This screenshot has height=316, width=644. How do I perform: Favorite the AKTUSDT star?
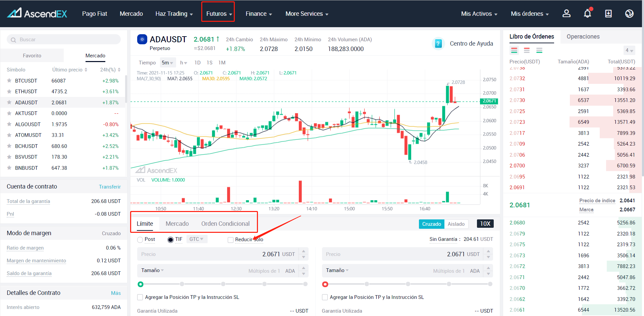coord(9,113)
